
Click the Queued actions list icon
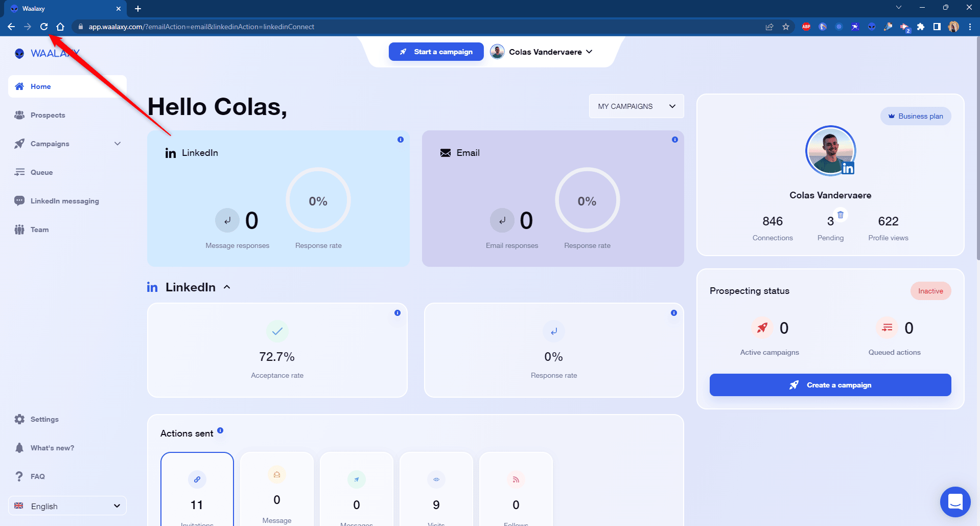click(887, 328)
